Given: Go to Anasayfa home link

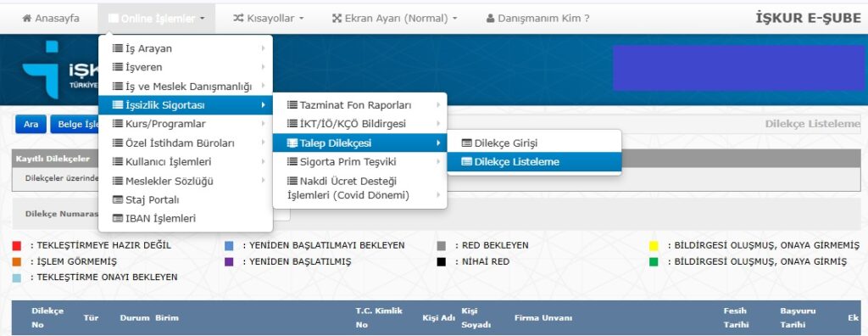Looking at the screenshot, I should tap(50, 19).
